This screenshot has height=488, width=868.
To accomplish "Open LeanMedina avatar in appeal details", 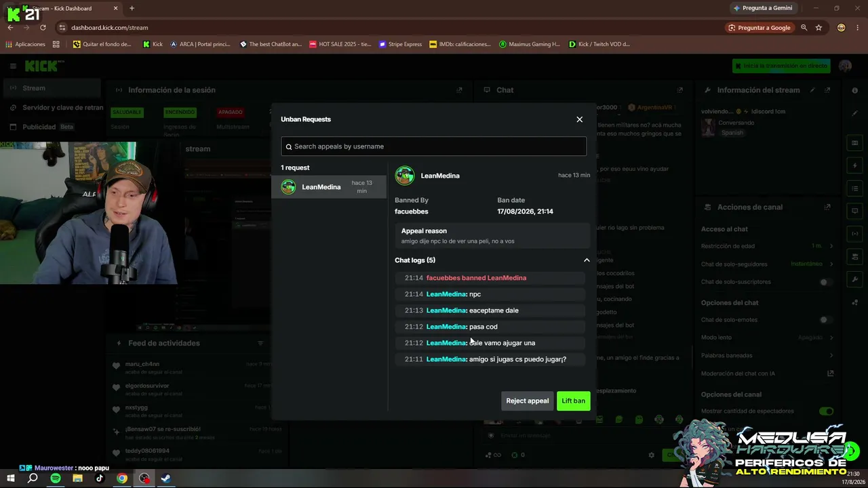I will coord(405,176).
